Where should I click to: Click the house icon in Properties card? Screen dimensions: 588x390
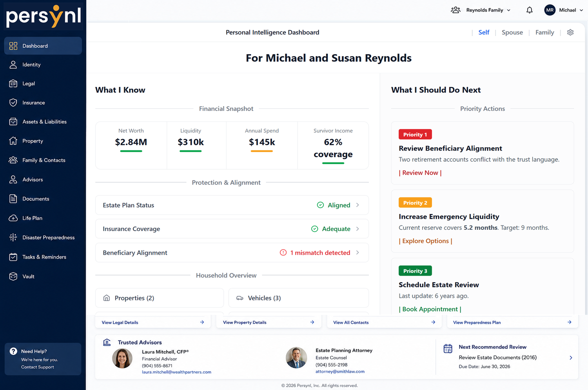pyautogui.click(x=107, y=298)
